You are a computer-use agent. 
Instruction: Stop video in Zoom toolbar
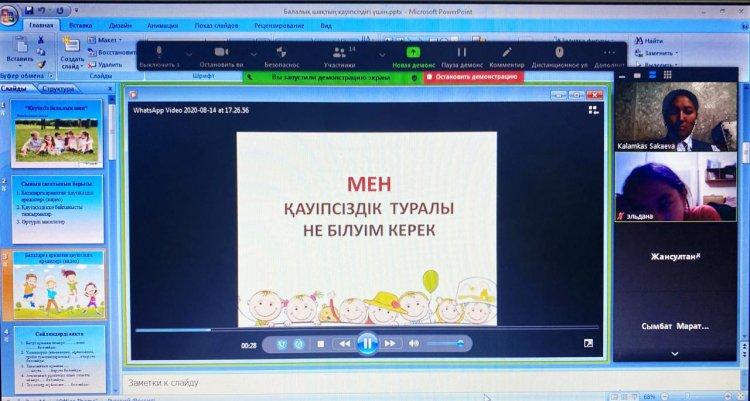tap(223, 52)
